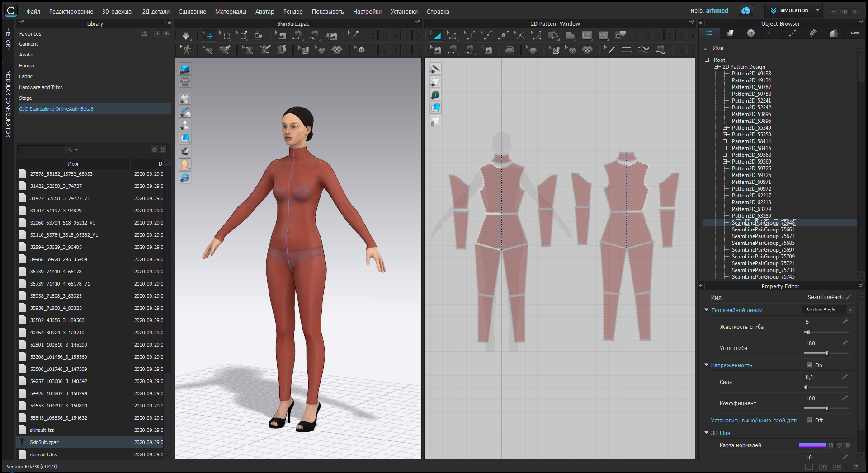Viewport: 868px width, 473px height.
Task: Click the Button placement tool in 3D toolbar
Action: point(361,50)
